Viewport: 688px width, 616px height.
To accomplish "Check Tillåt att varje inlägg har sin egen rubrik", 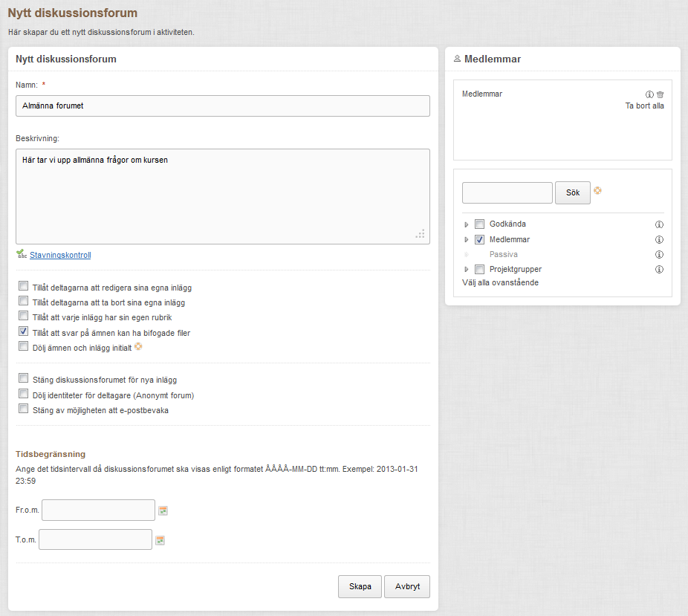I will [24, 316].
